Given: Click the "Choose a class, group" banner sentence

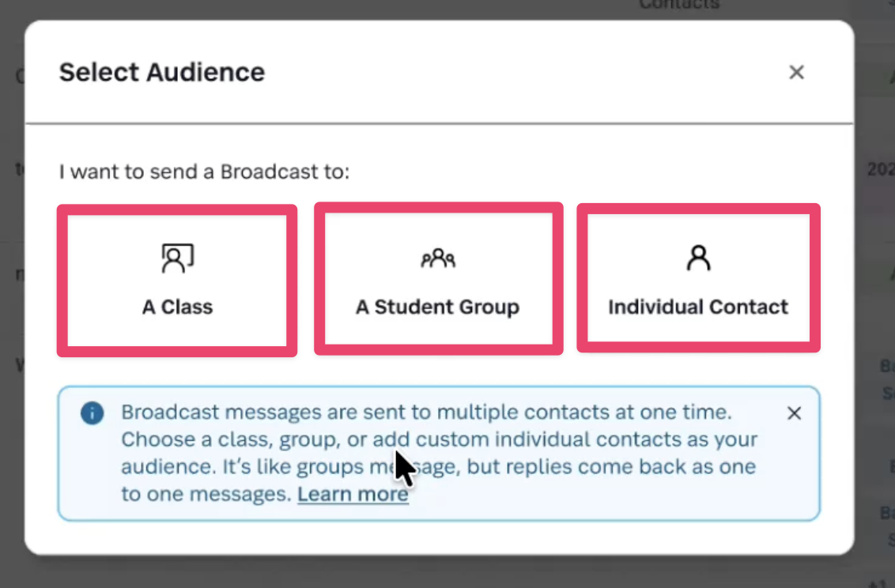Looking at the screenshot, I should coord(237,439).
